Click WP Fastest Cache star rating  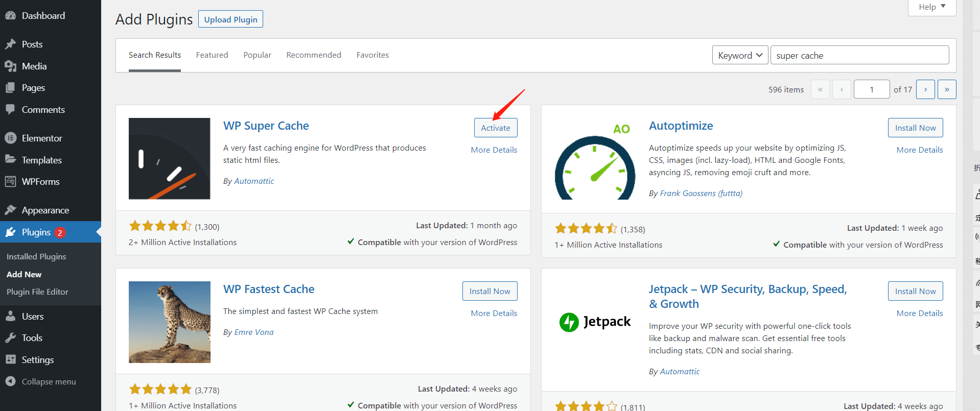tap(160, 389)
